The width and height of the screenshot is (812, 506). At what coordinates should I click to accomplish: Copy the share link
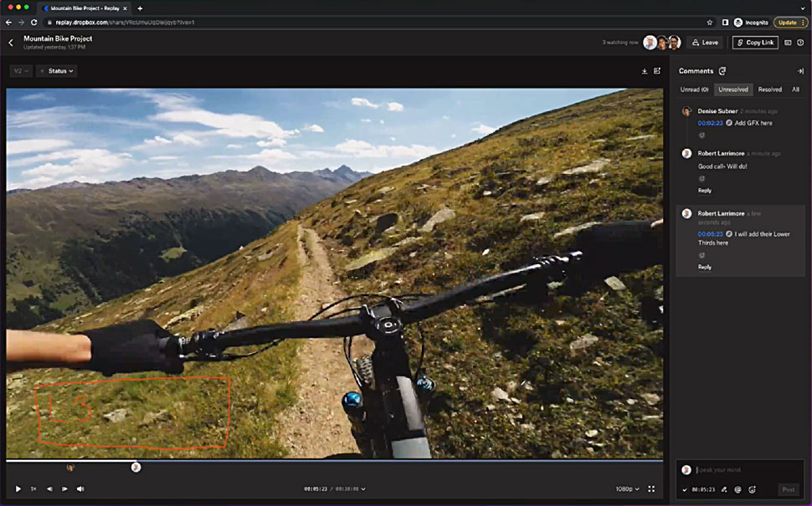click(755, 43)
